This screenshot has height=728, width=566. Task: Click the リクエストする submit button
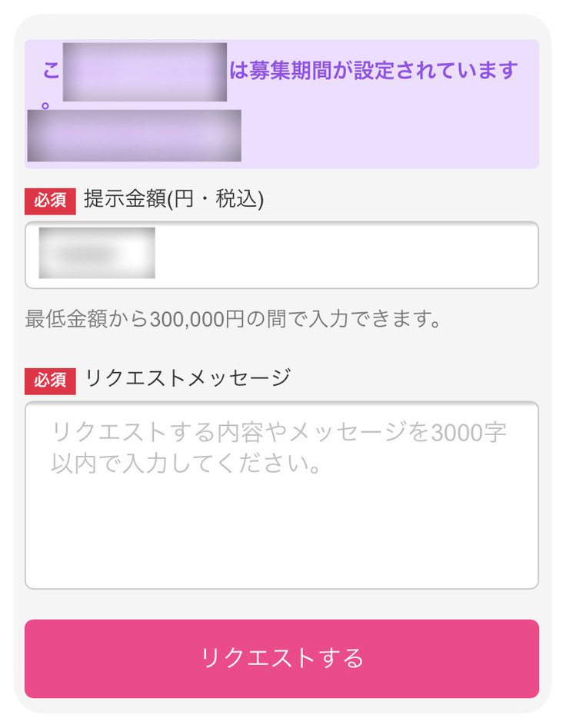(281, 659)
